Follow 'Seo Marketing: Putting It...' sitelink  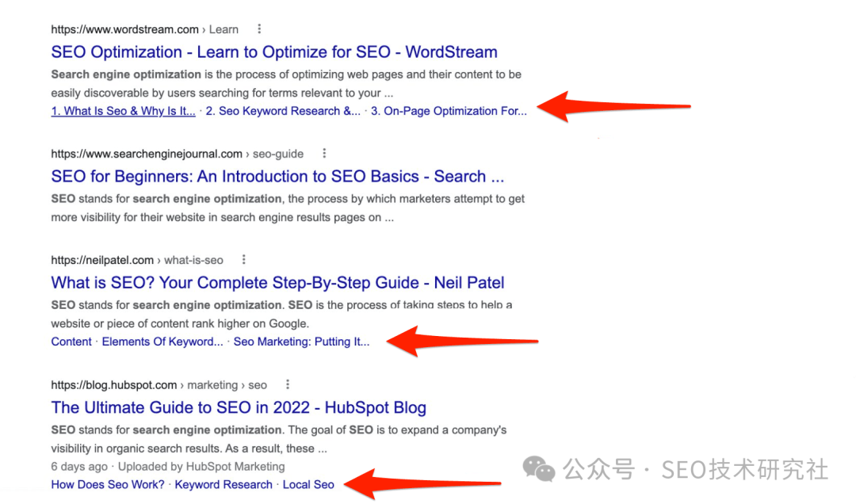301,342
